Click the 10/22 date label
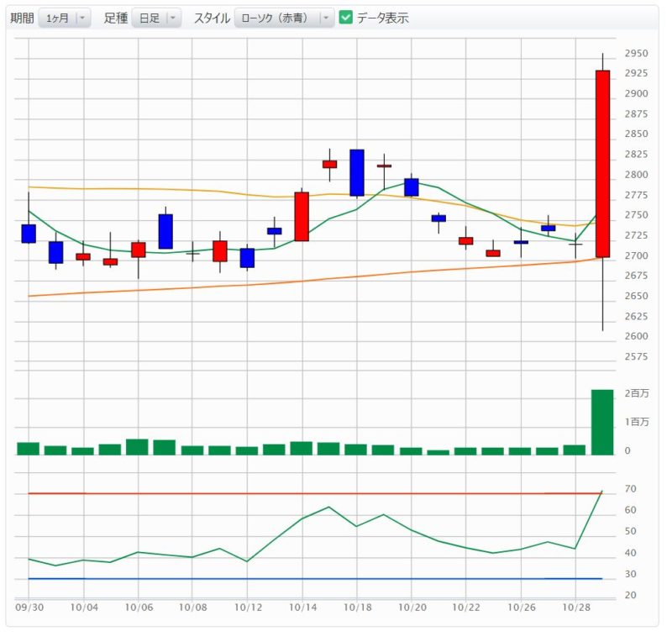 (466, 608)
